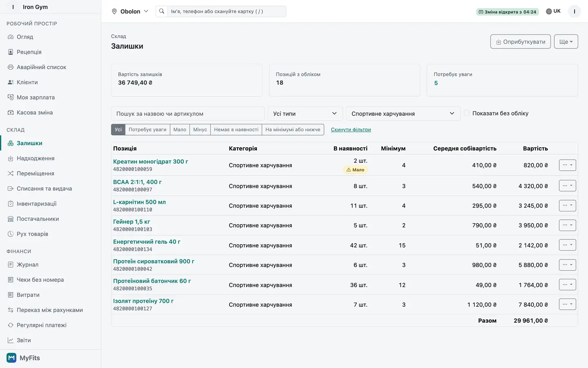Click the Журнал icon
588x368 pixels.
pos(11,265)
